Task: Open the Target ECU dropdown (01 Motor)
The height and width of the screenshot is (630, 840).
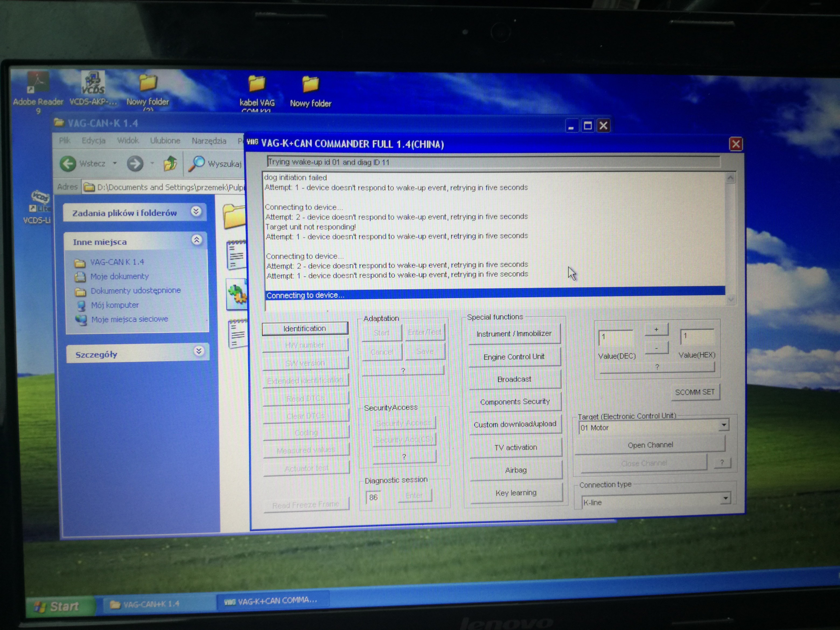Action: (724, 425)
